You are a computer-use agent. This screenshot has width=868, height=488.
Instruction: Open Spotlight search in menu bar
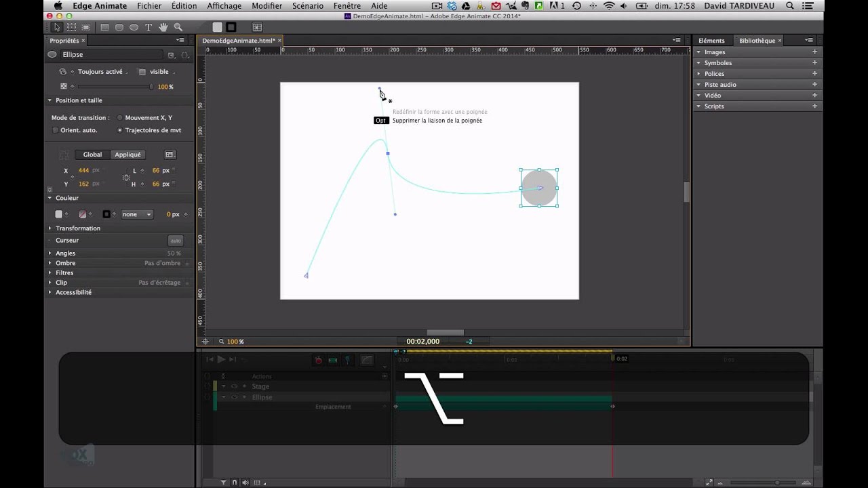click(789, 6)
